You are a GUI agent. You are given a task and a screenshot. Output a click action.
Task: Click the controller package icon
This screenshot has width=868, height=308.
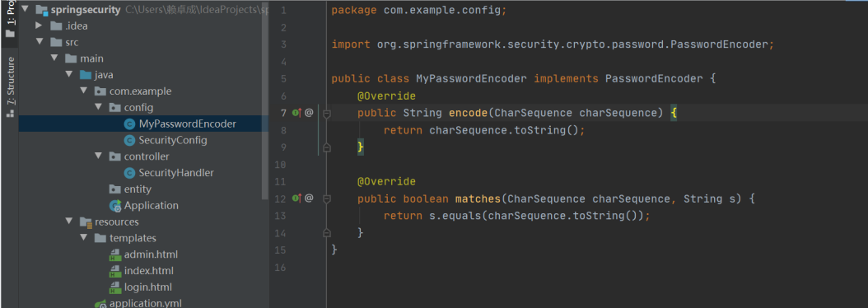115,156
